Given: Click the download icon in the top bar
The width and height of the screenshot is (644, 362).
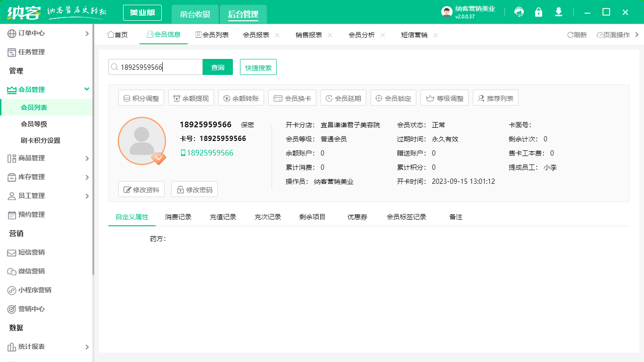Looking at the screenshot, I should pyautogui.click(x=559, y=12).
